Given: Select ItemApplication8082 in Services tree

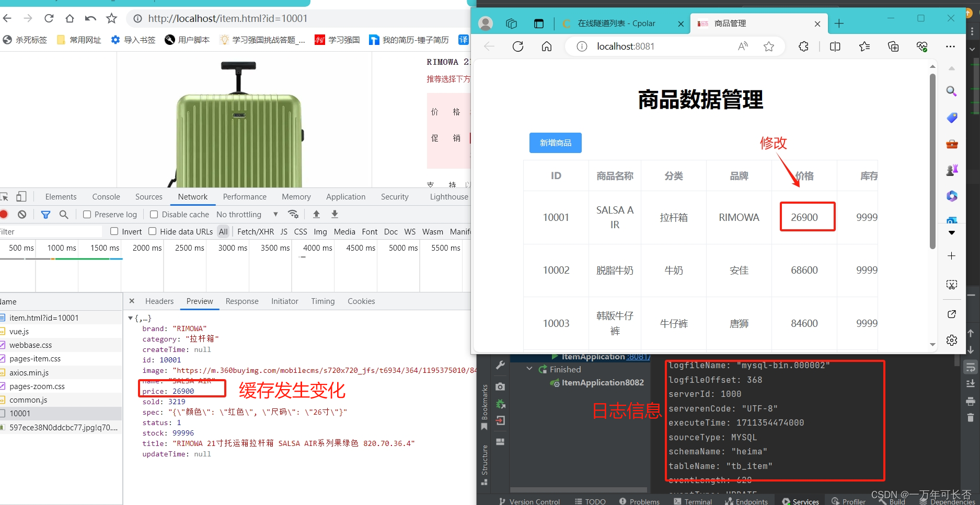Looking at the screenshot, I should coord(603,382).
